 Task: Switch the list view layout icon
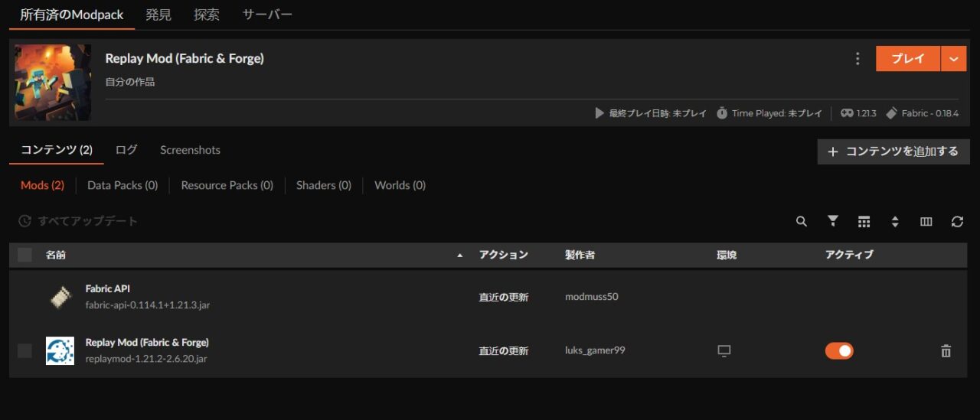(864, 222)
